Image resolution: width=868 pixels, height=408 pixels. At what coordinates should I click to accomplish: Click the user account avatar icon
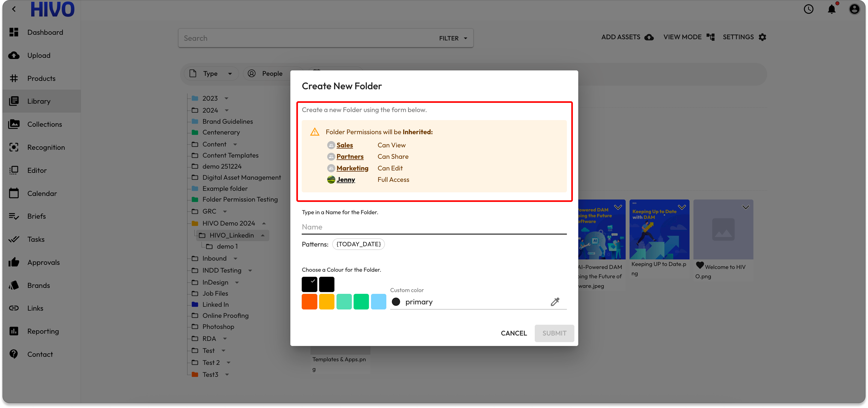pyautogui.click(x=854, y=9)
